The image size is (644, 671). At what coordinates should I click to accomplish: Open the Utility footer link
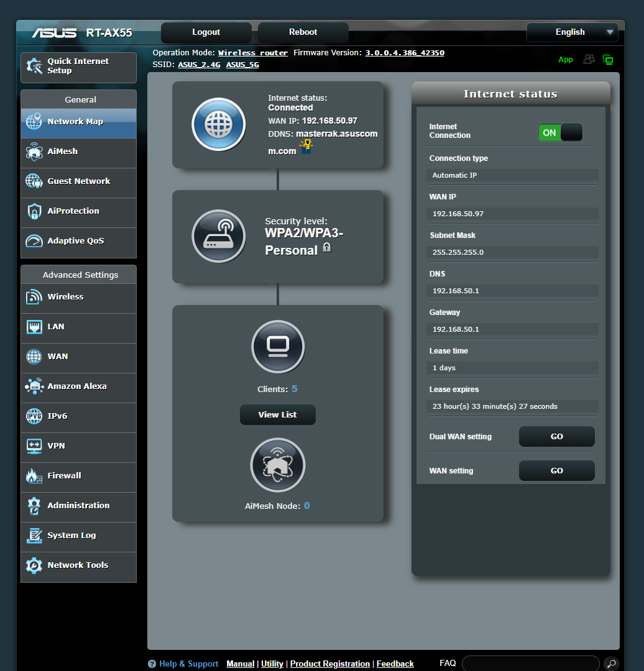pyautogui.click(x=272, y=664)
